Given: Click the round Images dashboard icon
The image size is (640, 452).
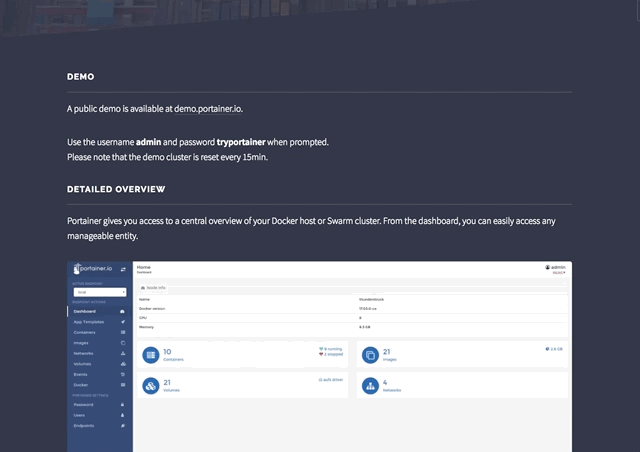Looking at the screenshot, I should tap(369, 354).
